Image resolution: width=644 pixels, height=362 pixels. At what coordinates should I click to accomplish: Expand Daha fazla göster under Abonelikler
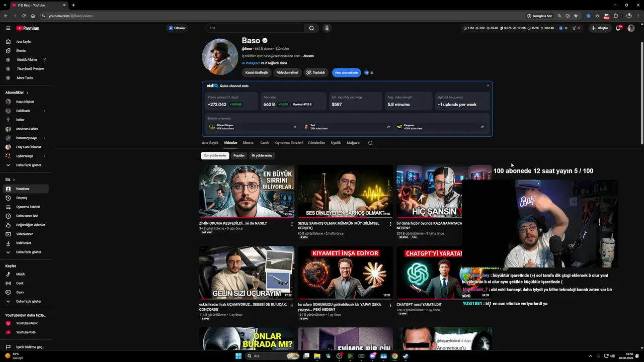point(26,165)
